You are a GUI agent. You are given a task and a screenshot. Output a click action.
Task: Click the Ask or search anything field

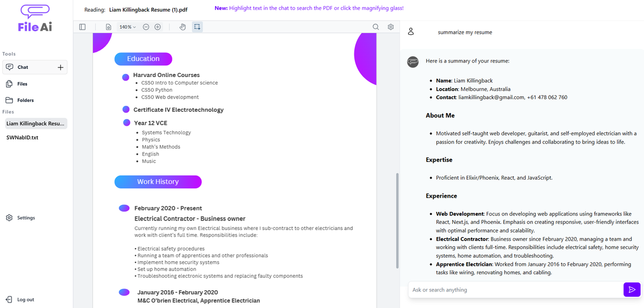[515, 289]
